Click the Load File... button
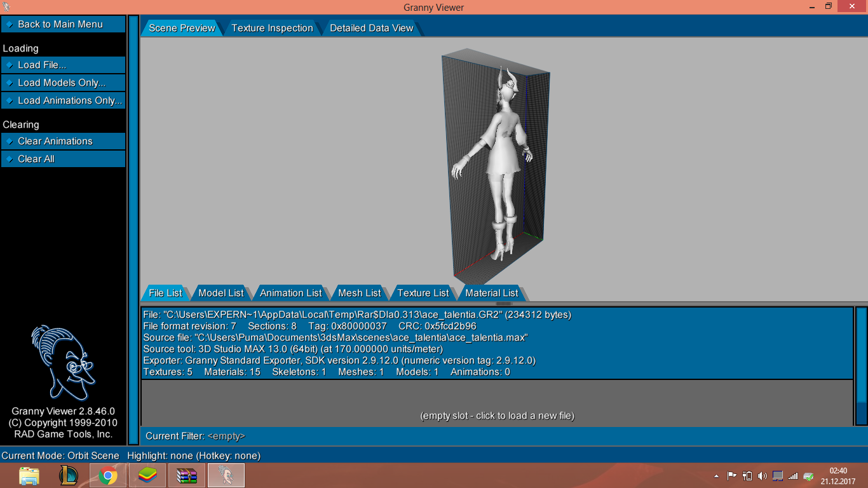 pyautogui.click(x=64, y=65)
